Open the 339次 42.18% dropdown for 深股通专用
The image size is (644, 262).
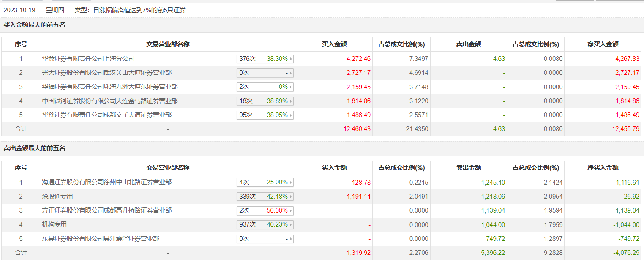(x=265, y=196)
